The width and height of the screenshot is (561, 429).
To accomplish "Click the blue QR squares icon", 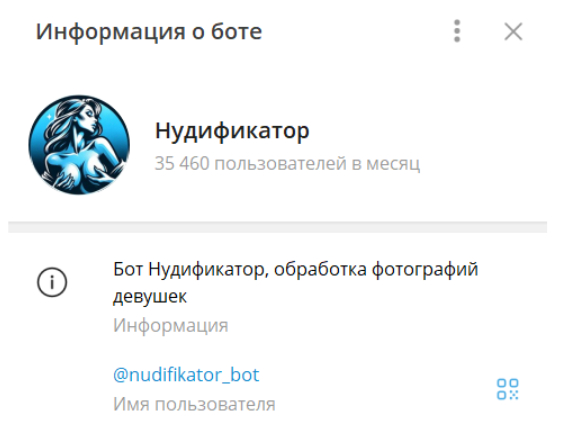I will 508,389.
